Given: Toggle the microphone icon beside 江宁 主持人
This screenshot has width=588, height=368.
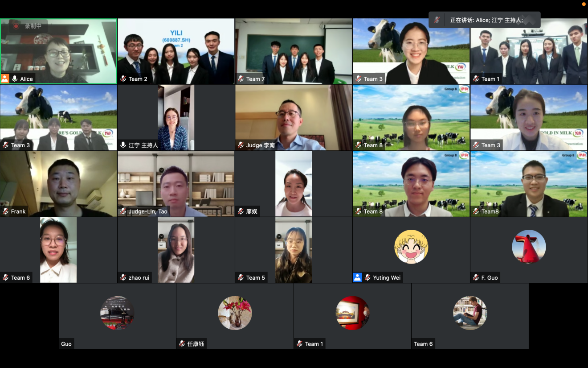Looking at the screenshot, I should (123, 145).
